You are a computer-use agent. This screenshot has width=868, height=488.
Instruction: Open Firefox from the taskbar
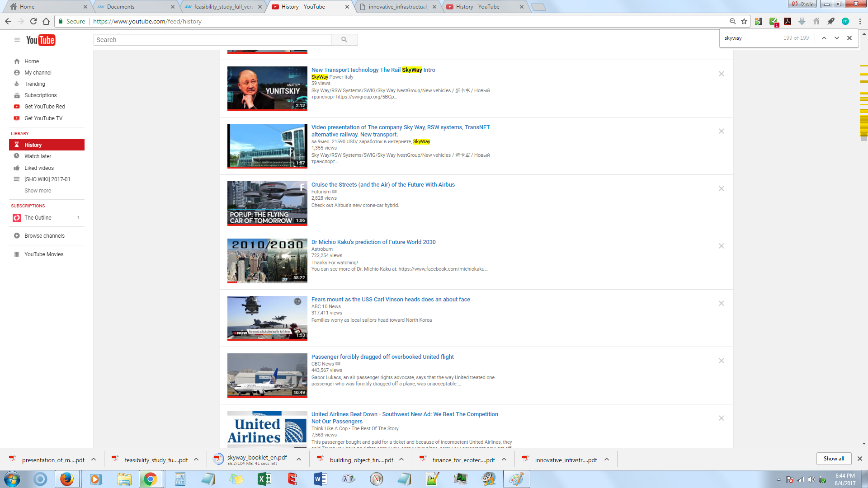click(x=67, y=479)
